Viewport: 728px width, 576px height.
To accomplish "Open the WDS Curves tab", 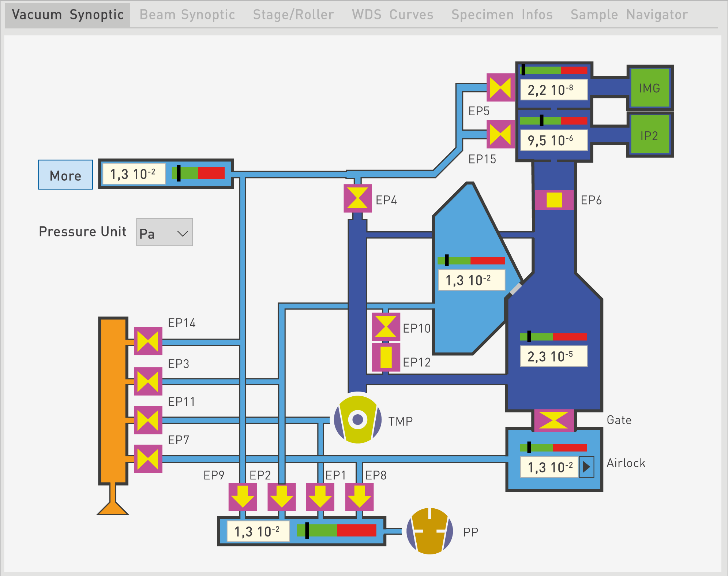I will pyautogui.click(x=392, y=15).
